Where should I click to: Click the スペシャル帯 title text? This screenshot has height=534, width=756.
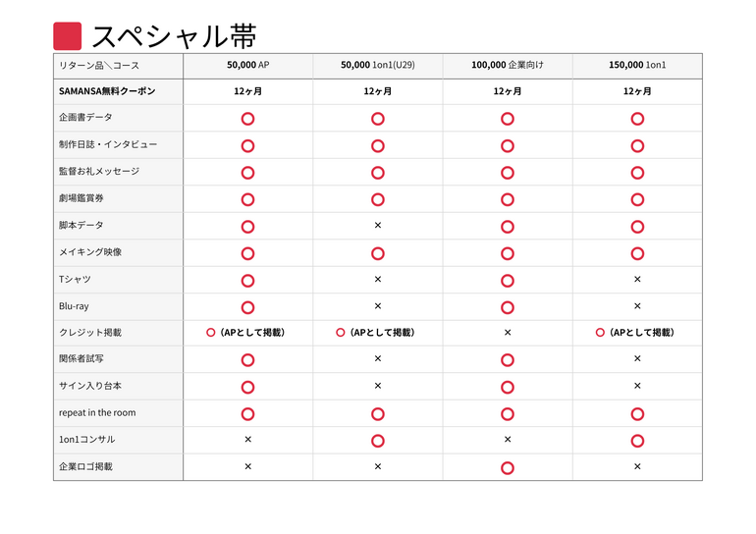[x=174, y=36]
